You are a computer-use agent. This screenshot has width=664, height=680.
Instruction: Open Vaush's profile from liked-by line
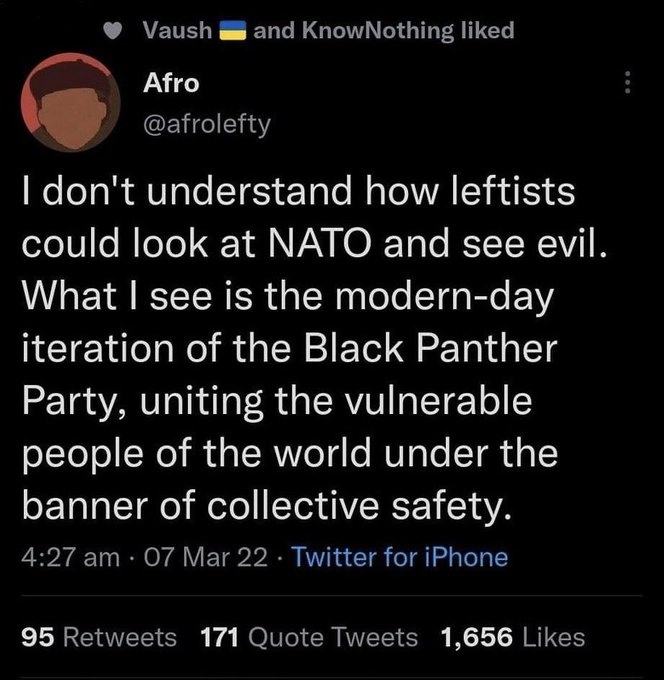(x=179, y=31)
